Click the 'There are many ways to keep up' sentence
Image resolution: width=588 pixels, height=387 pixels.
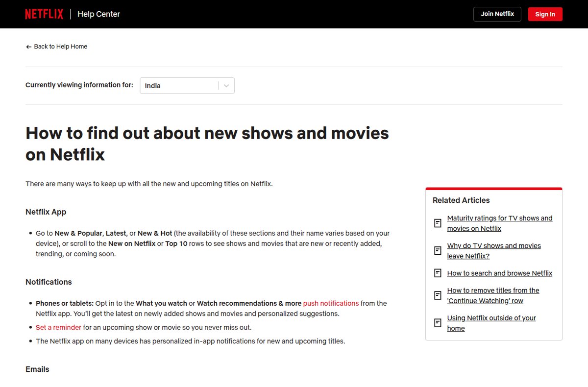pos(149,184)
